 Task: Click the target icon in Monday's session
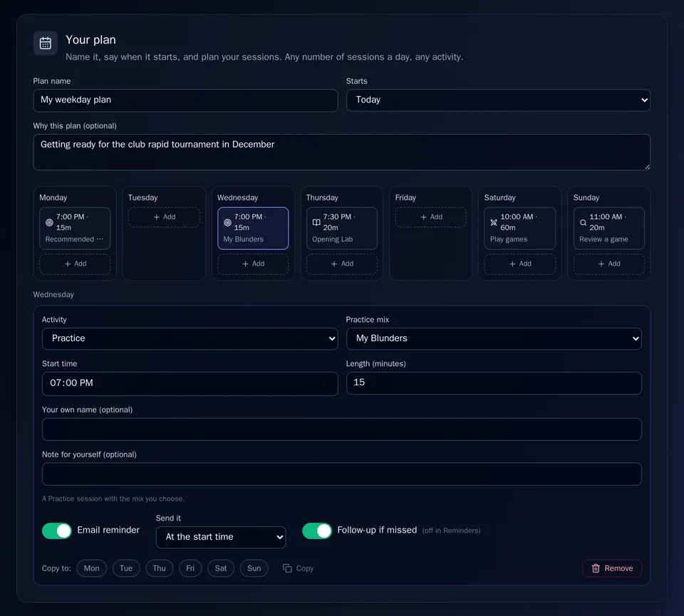49,222
